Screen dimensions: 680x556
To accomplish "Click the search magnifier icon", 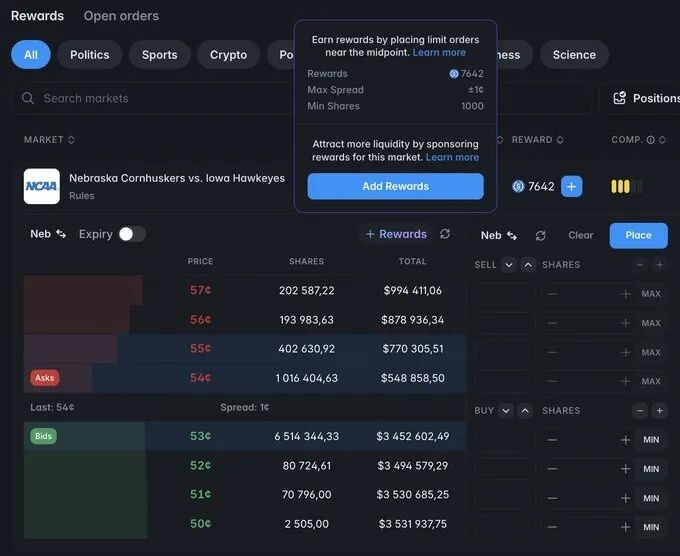I will point(27,99).
